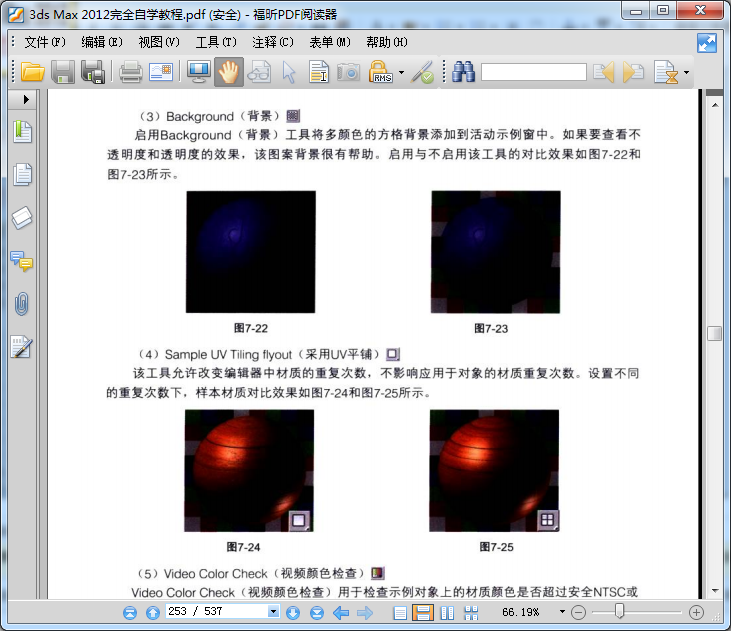Open the Signatures panel pen icon
The width and height of the screenshot is (731, 631).
pyautogui.click(x=22, y=347)
